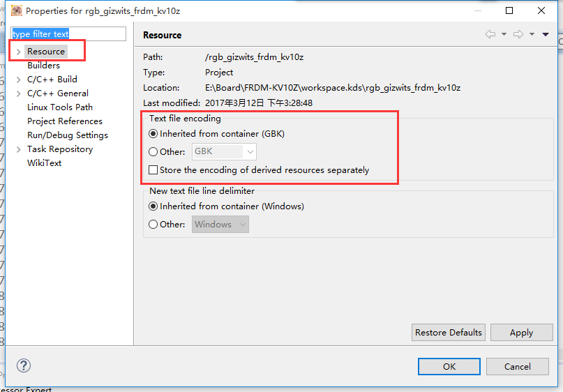Open the Windows line delimiter dropdown

[220, 225]
